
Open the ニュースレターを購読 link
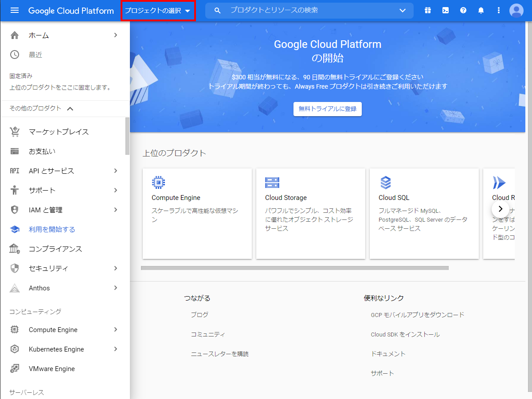219,354
